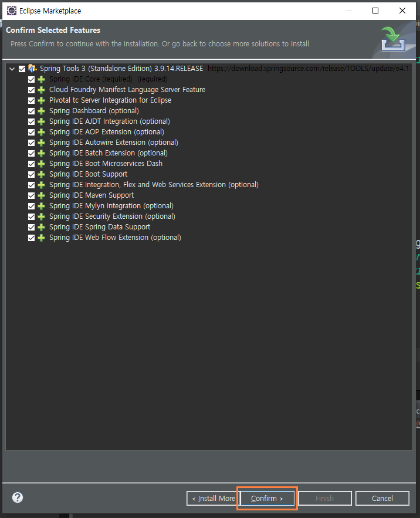Click the Confirm button
This screenshot has width=420, height=518.
pos(267,498)
